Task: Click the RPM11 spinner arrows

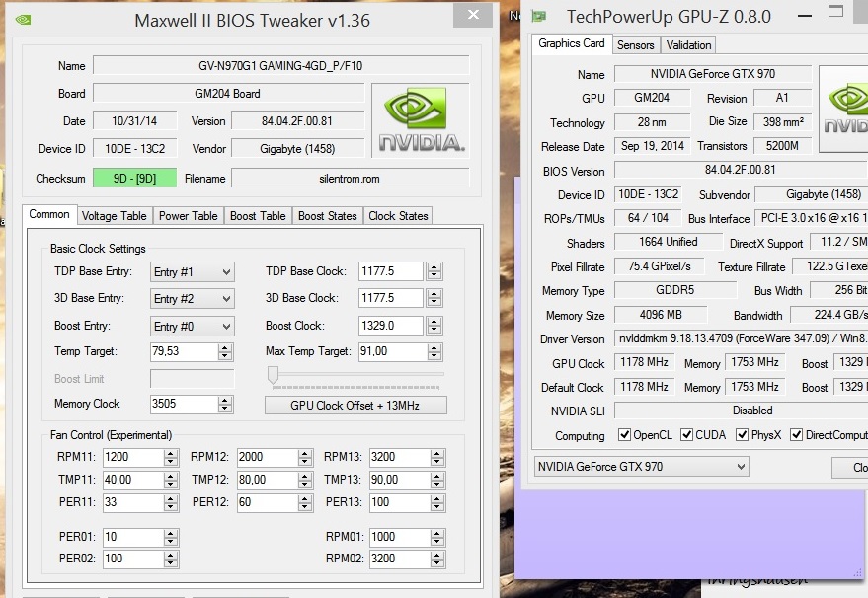Action: point(171,458)
